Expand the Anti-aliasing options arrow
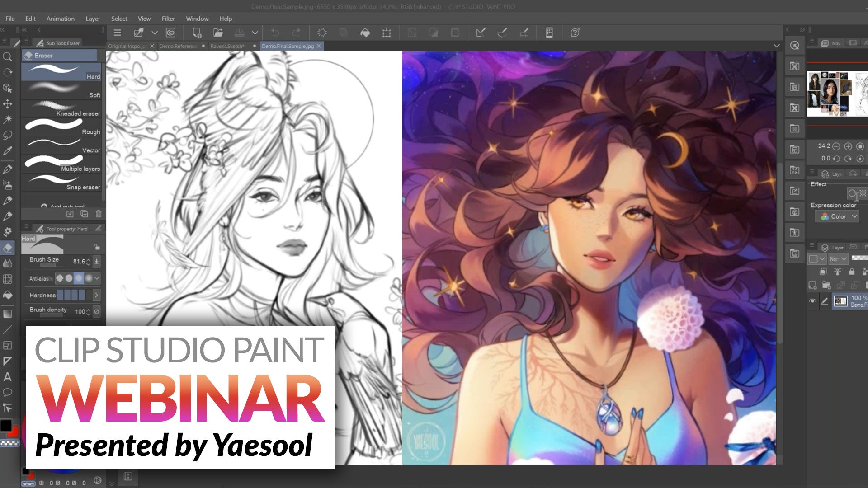The height and width of the screenshot is (488, 868). [x=97, y=278]
